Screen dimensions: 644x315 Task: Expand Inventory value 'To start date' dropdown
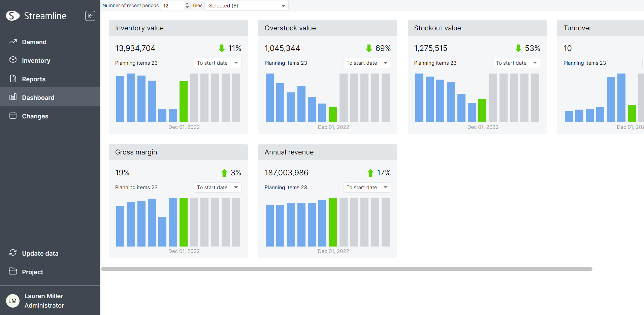pos(218,63)
